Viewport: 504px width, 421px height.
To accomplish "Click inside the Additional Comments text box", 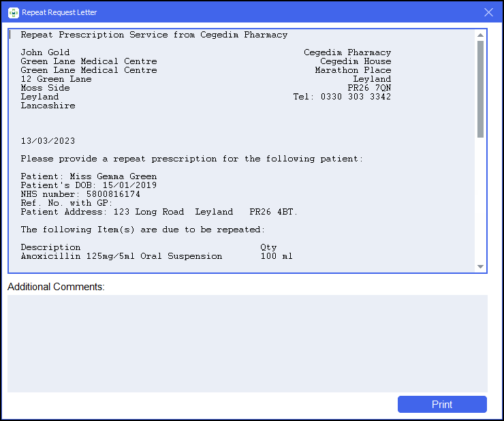I will pyautogui.click(x=247, y=343).
